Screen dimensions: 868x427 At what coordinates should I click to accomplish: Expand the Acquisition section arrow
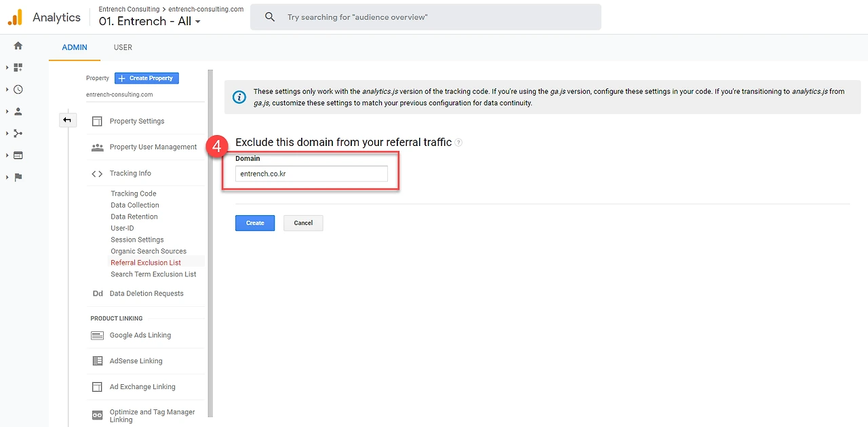point(7,134)
